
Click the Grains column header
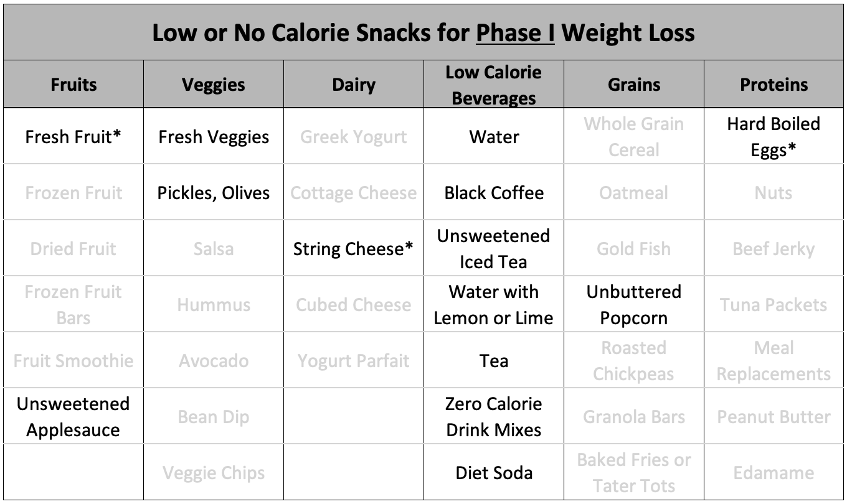(x=634, y=85)
